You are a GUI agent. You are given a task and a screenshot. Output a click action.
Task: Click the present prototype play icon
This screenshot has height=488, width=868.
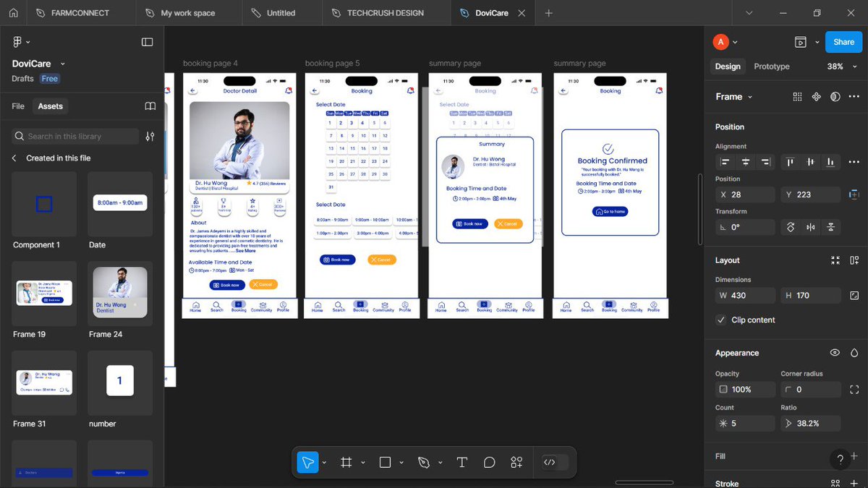pyautogui.click(x=801, y=42)
